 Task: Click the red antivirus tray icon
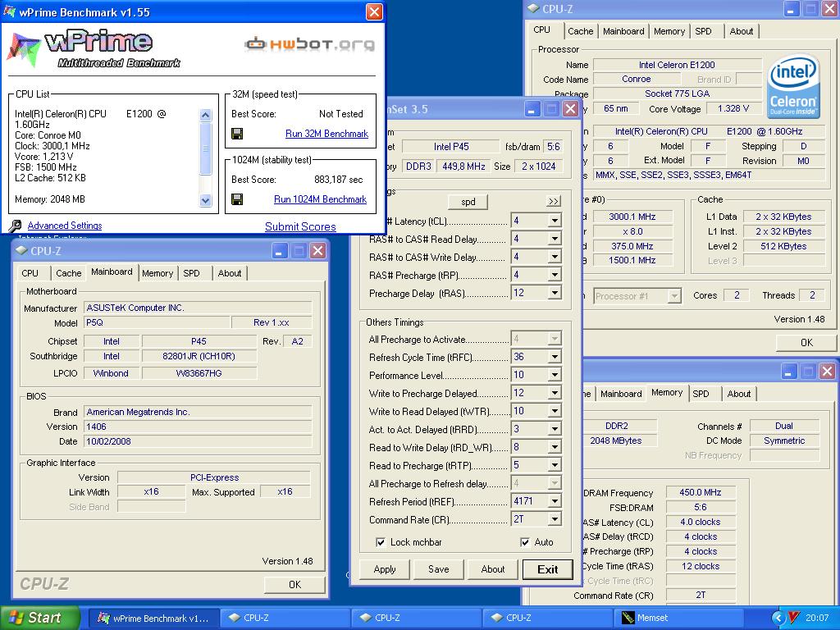794,618
